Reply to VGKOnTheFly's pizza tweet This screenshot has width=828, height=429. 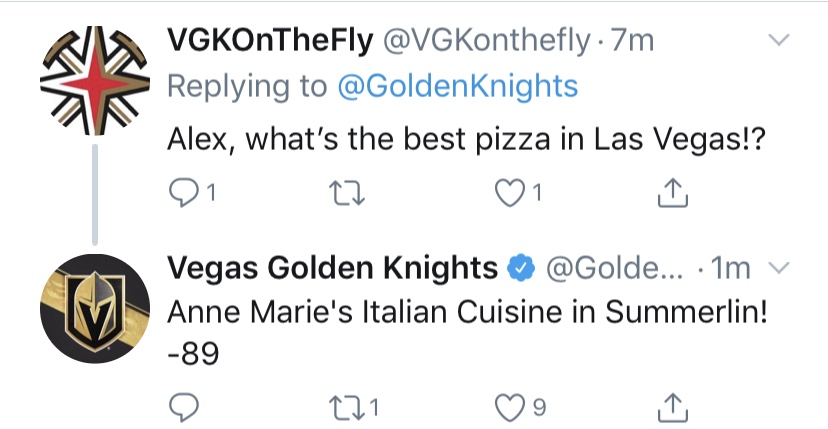(x=183, y=193)
